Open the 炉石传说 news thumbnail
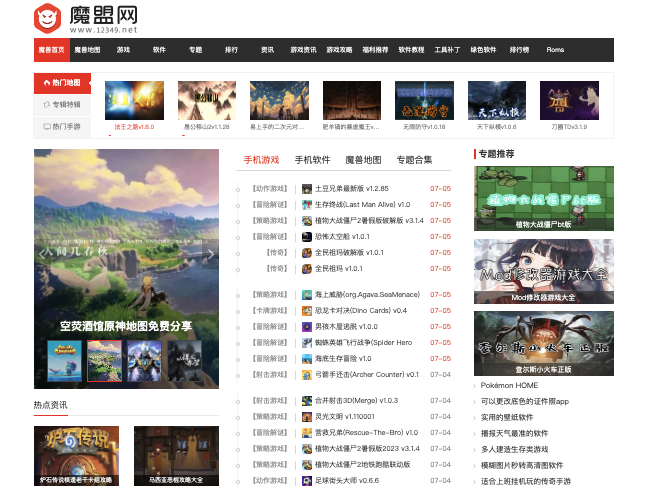The width and height of the screenshot is (649, 500). click(x=77, y=456)
